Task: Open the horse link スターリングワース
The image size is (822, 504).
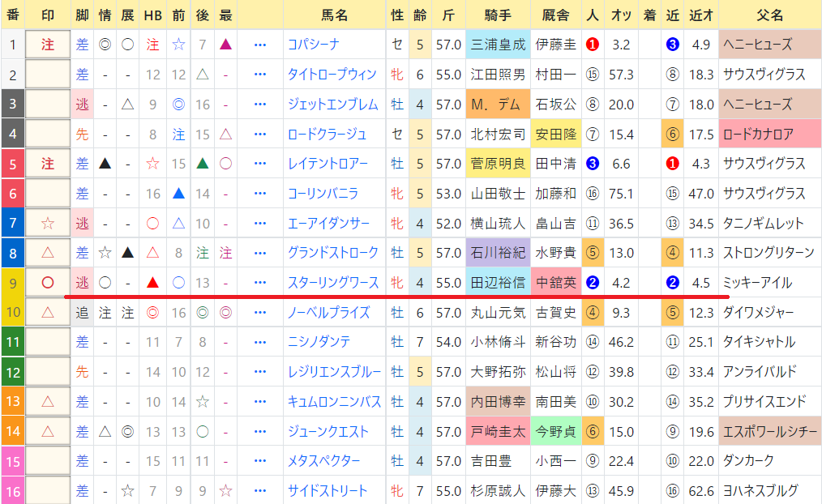Action: click(333, 283)
